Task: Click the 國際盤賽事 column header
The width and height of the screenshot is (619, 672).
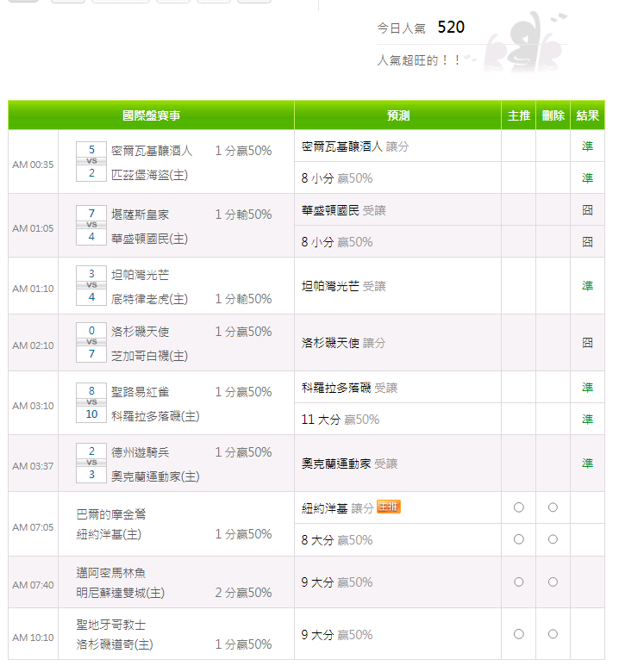Action: [151, 115]
